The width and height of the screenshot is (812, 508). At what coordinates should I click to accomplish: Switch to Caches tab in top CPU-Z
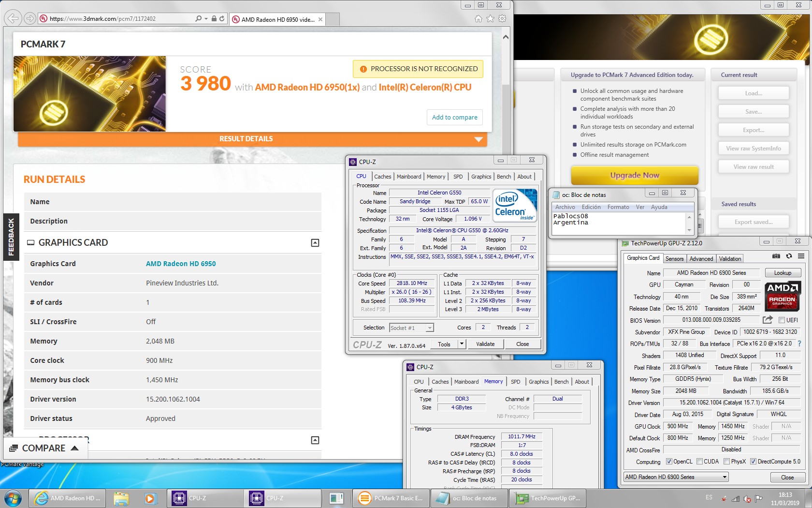pos(383,177)
